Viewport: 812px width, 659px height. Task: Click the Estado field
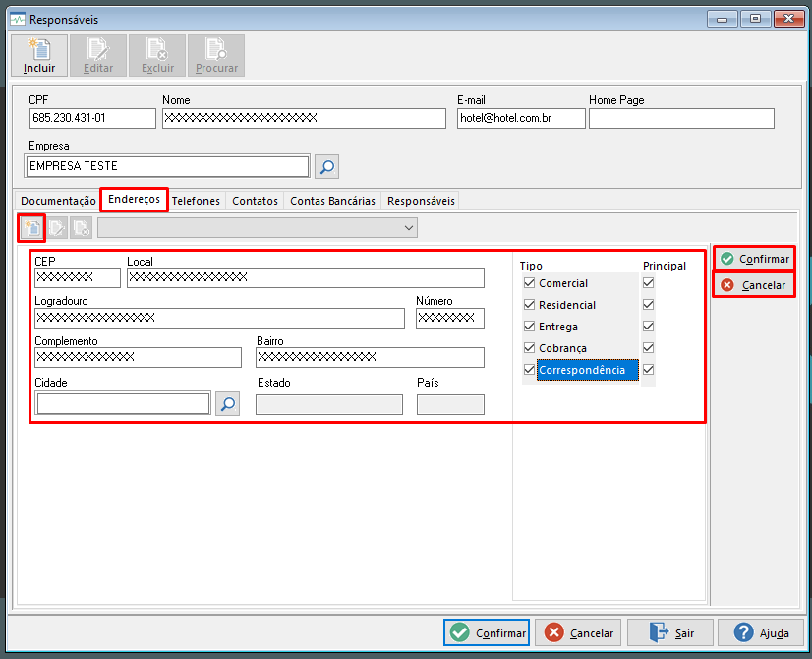point(329,404)
